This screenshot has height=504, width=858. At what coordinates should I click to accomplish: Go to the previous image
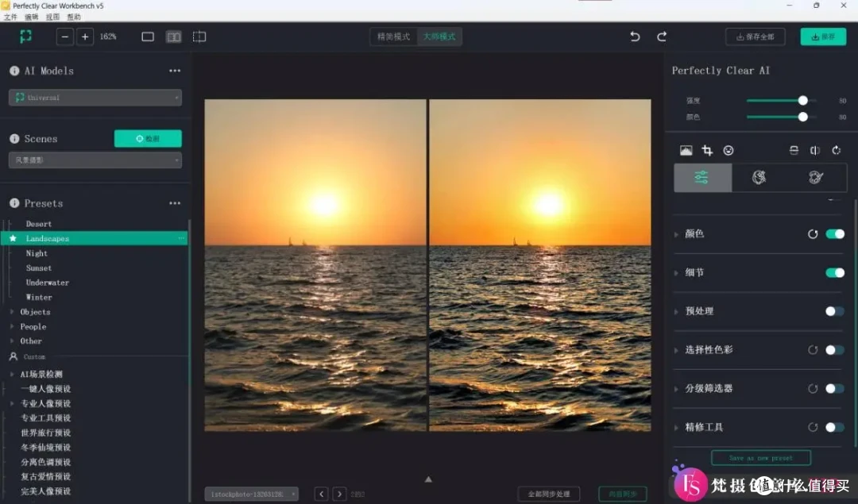[x=321, y=494]
